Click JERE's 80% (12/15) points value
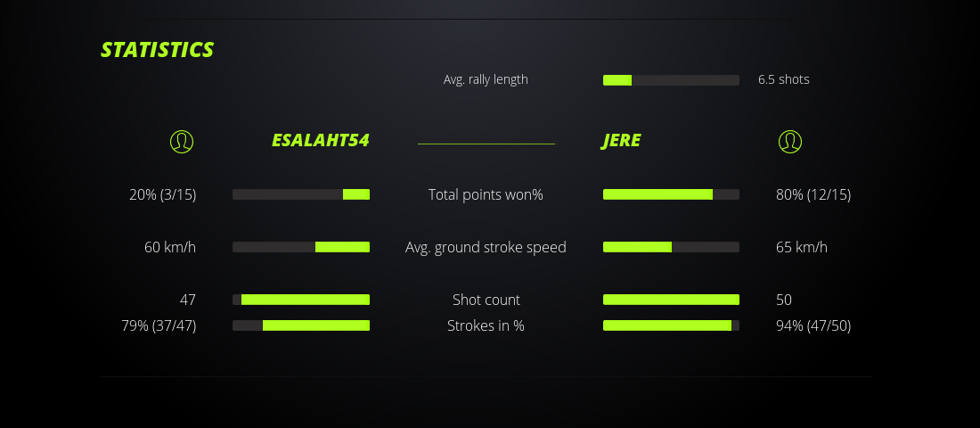This screenshot has width=980, height=428. (x=813, y=194)
